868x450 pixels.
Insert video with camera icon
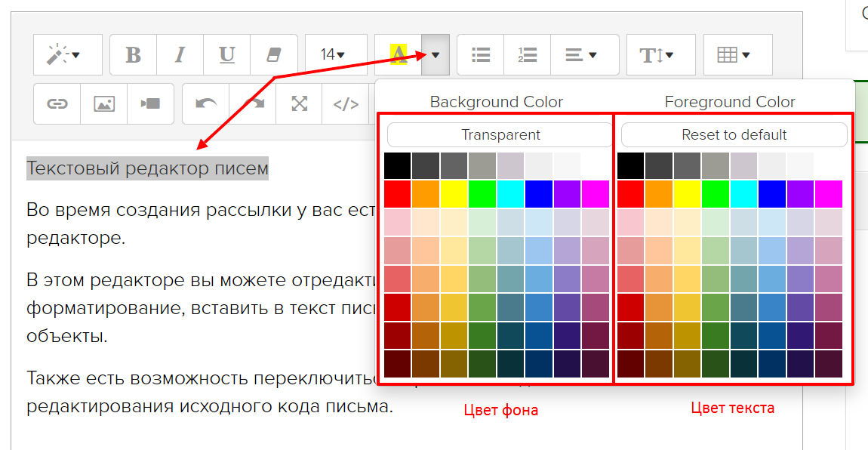pyautogui.click(x=150, y=104)
